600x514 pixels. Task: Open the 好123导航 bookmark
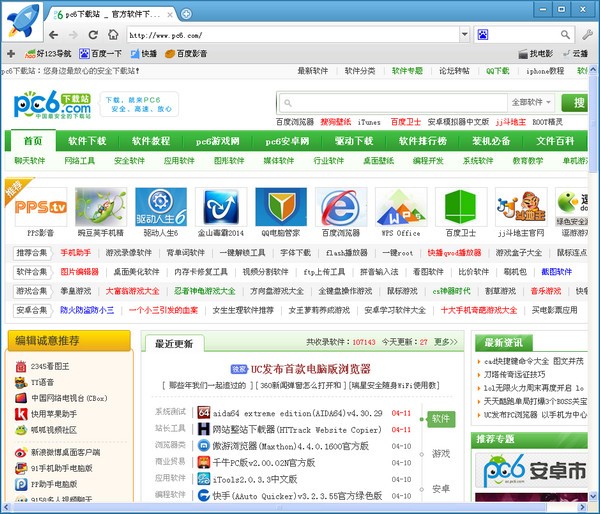(48, 54)
